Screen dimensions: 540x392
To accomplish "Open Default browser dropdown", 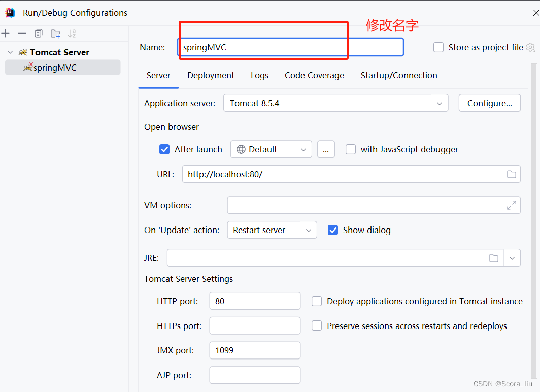I will [x=271, y=149].
